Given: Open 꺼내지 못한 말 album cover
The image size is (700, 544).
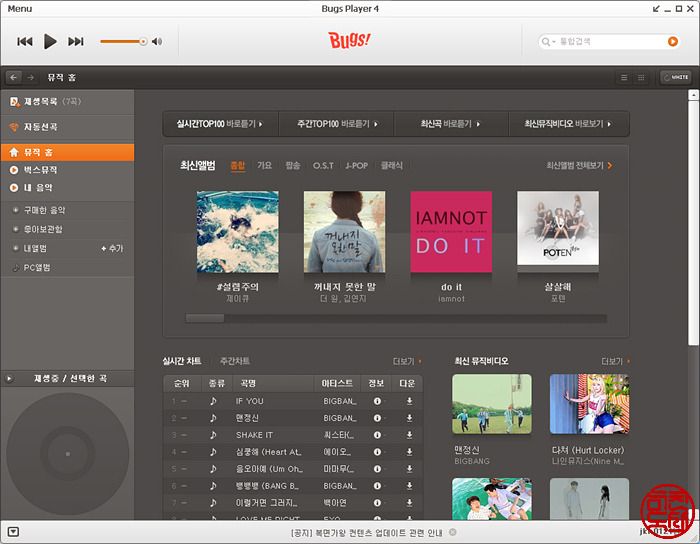Looking at the screenshot, I should [344, 232].
